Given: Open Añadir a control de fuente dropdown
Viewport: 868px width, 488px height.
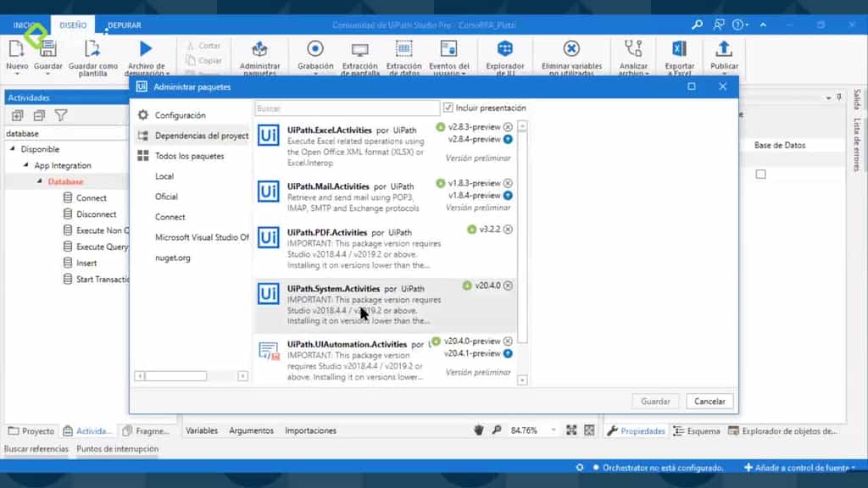Looking at the screenshot, I should [800, 468].
